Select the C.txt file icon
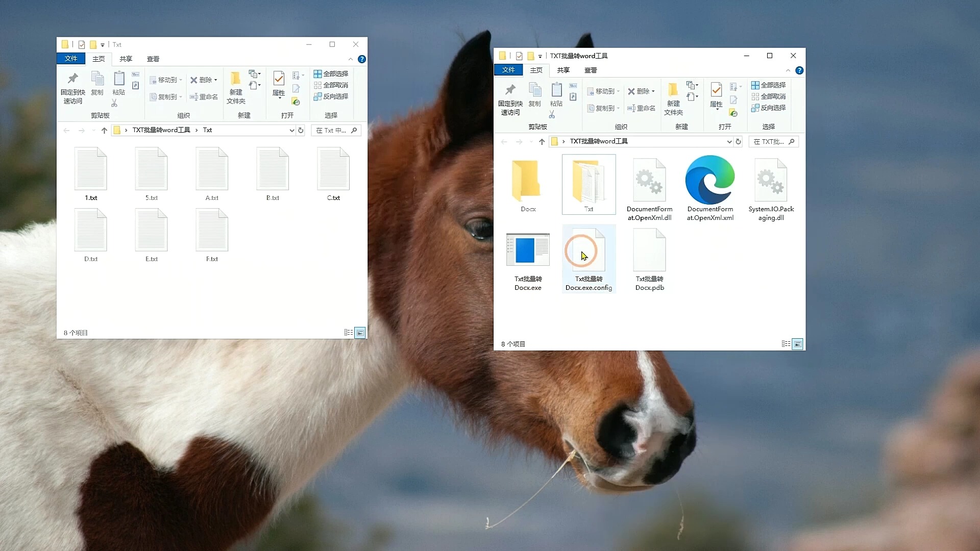Screen dimensions: 980x551 pyautogui.click(x=333, y=169)
